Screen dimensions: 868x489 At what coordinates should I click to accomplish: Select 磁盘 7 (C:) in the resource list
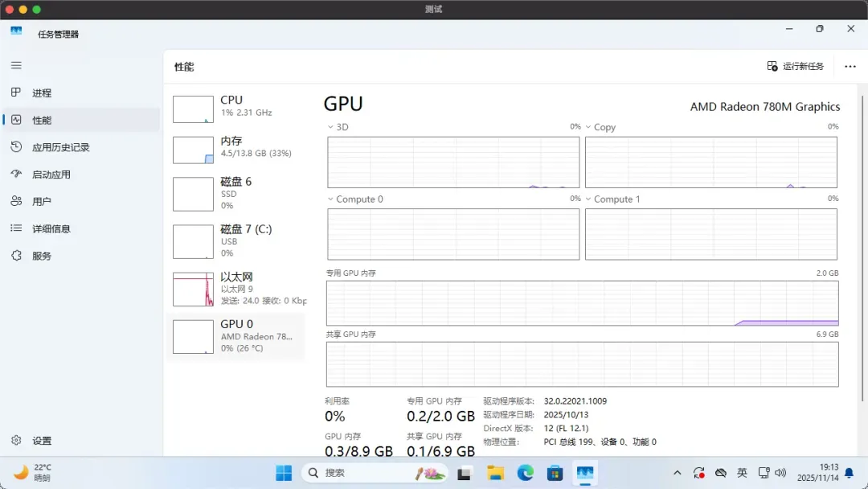(238, 240)
